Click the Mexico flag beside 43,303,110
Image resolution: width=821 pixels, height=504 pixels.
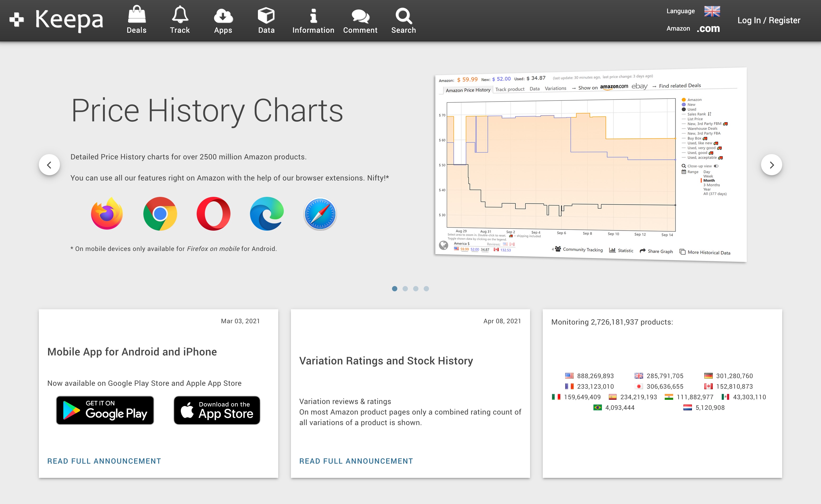(x=725, y=397)
